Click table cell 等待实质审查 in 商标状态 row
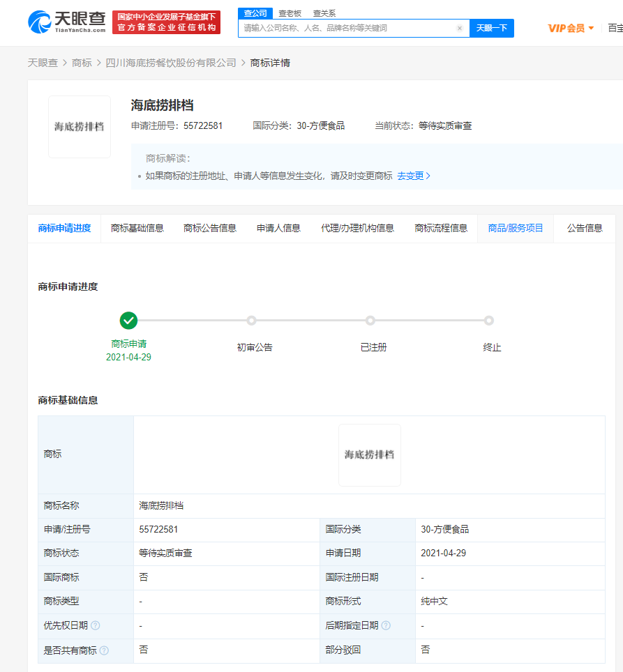Image resolution: width=623 pixels, height=672 pixels. pos(165,553)
